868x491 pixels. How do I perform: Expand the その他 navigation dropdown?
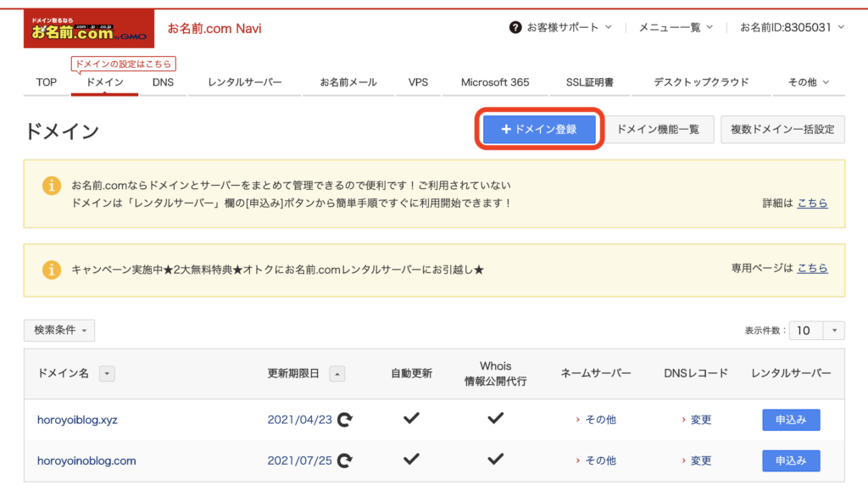[x=809, y=82]
